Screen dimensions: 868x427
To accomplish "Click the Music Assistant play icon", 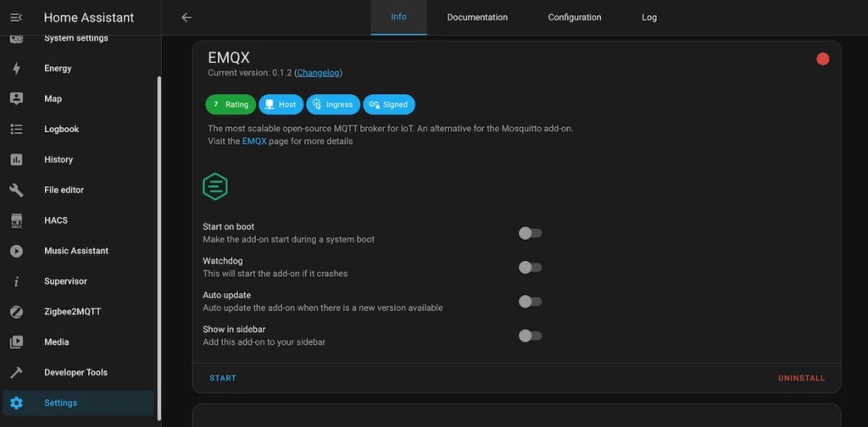I will pyautogui.click(x=16, y=251).
